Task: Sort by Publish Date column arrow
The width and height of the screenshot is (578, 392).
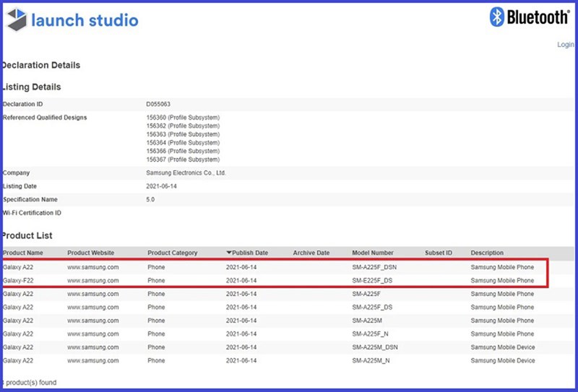Action: [230, 253]
